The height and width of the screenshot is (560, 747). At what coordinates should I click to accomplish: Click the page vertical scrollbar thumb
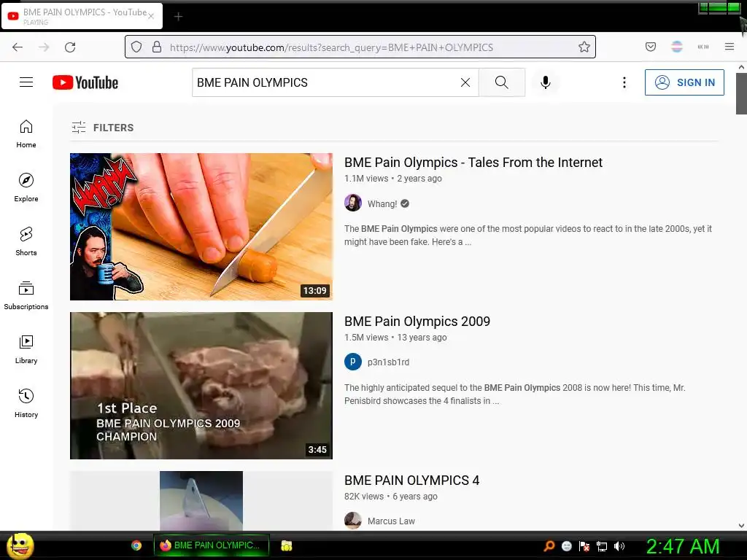(741, 94)
